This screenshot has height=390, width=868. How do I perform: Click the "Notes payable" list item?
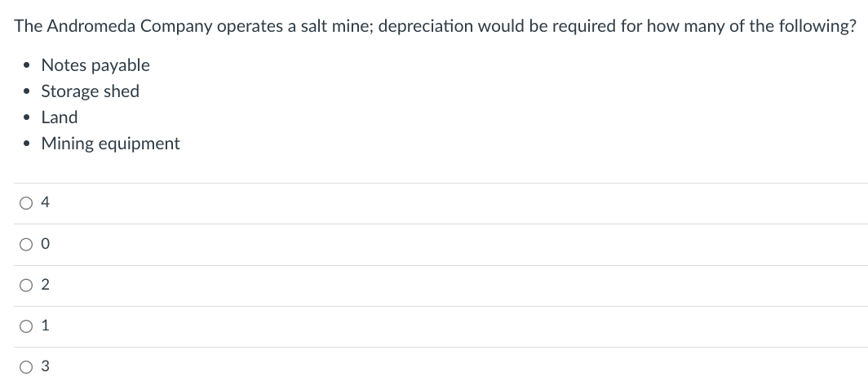point(95,65)
